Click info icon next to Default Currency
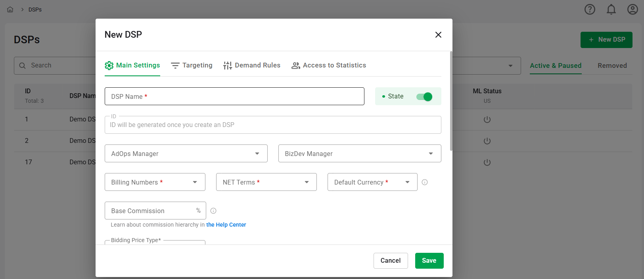Screen dimensions: 644x279 point(425,182)
